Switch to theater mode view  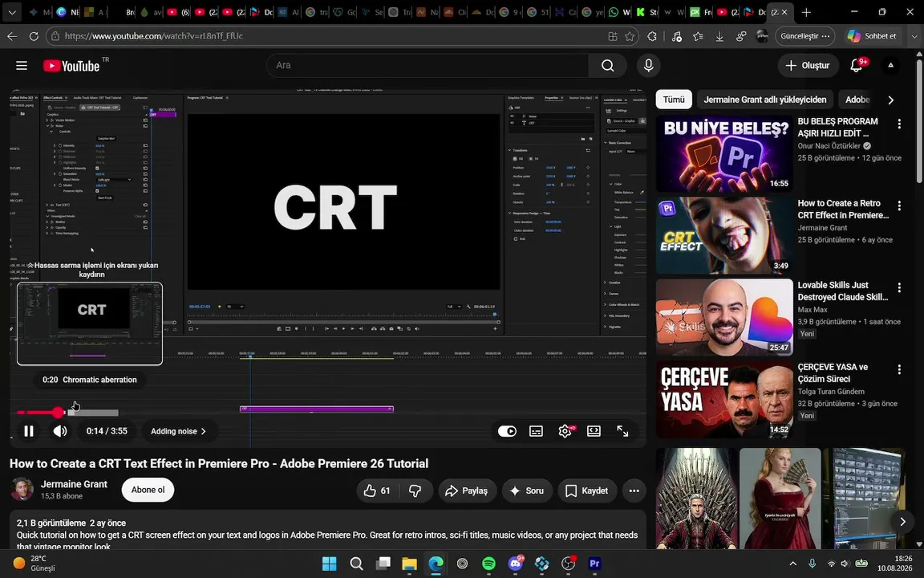pos(594,431)
